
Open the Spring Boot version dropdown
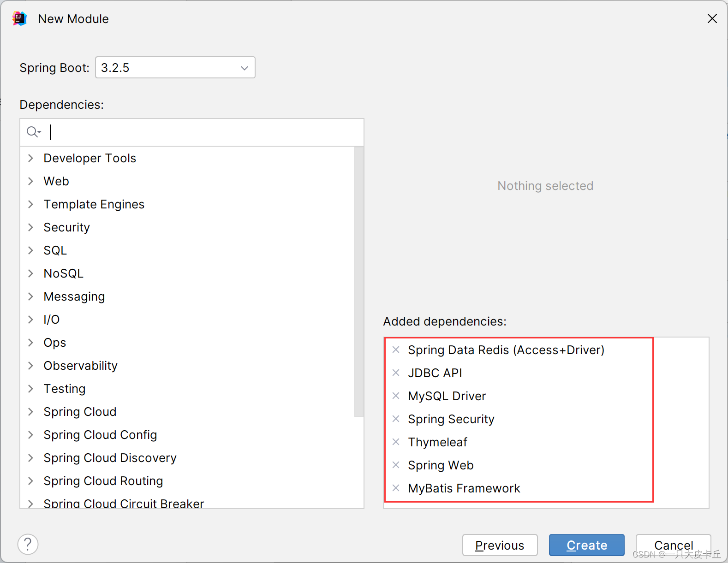[x=175, y=67]
